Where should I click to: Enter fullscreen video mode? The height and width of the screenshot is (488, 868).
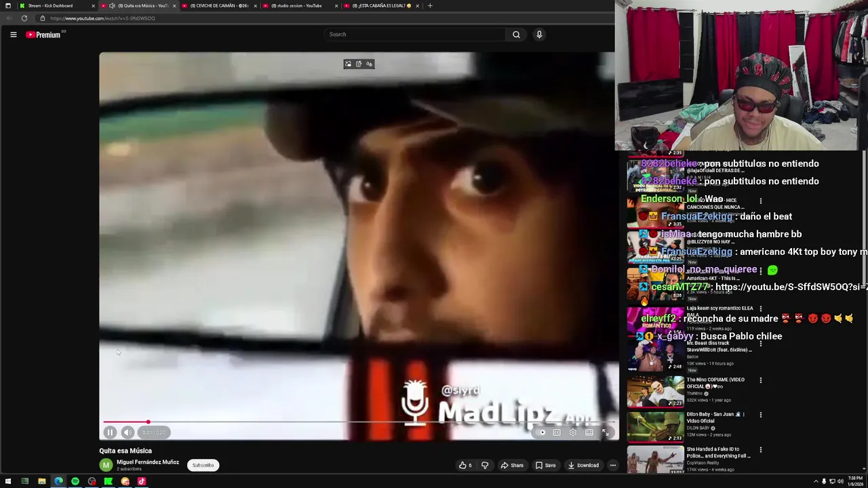click(x=606, y=432)
